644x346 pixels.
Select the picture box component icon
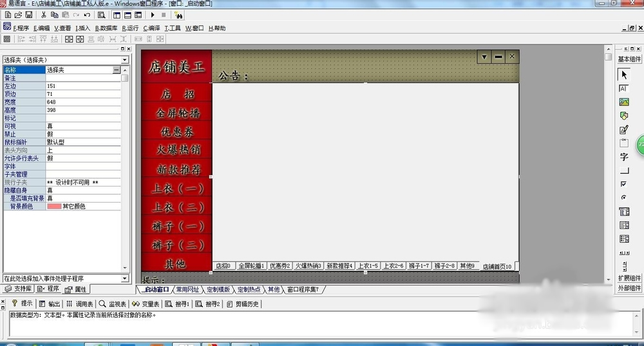[x=623, y=102]
